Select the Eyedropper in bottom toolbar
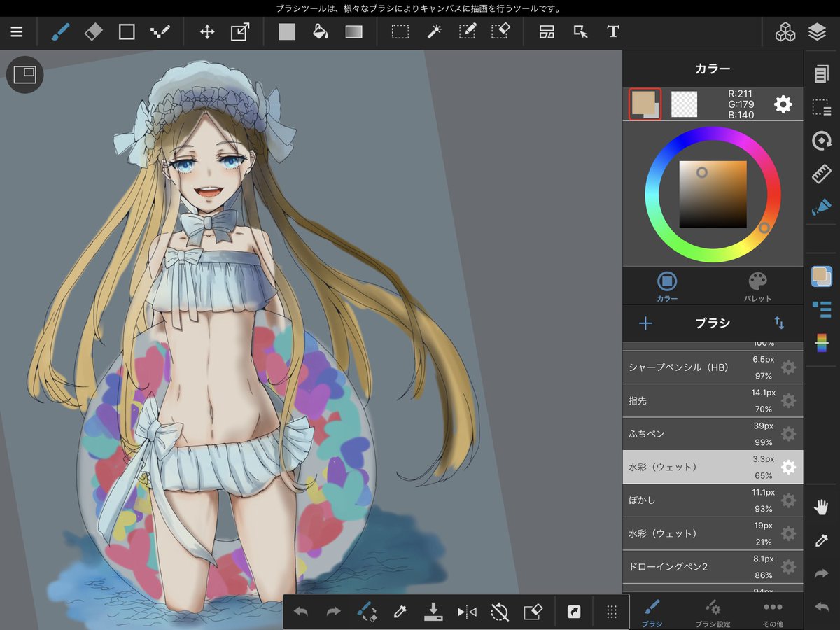This screenshot has height=630, width=840. coord(400,612)
